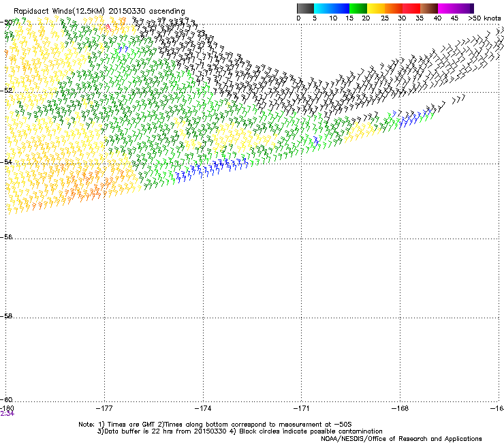The height and width of the screenshot is (443, 504).
Task: Click legend tick label '25'
Action: tap(385, 18)
